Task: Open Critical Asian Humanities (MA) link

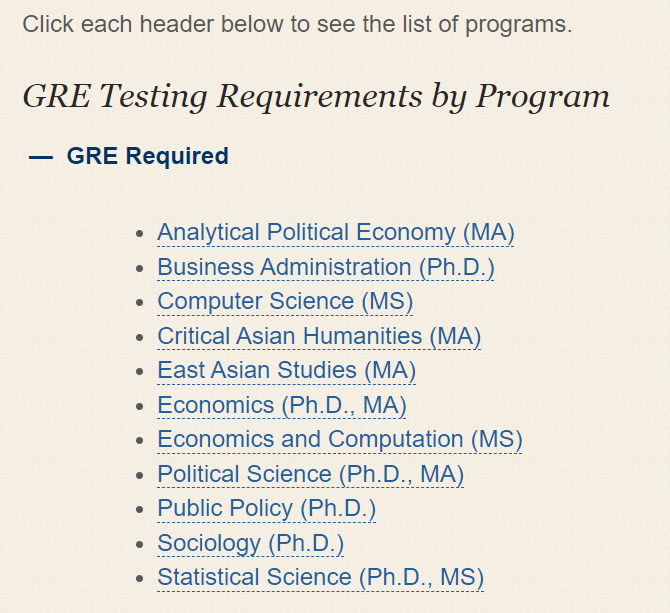Action: (319, 336)
